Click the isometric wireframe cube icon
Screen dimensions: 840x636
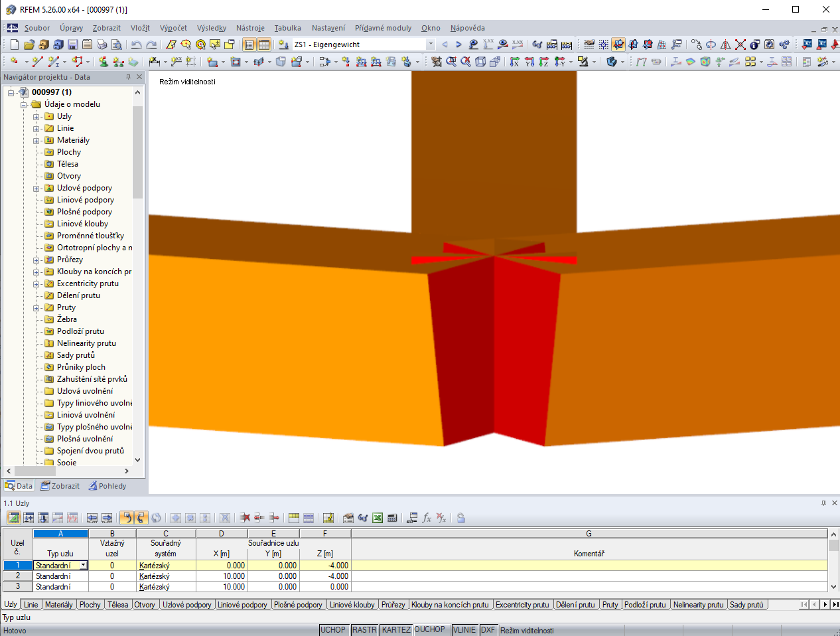[x=480, y=62]
